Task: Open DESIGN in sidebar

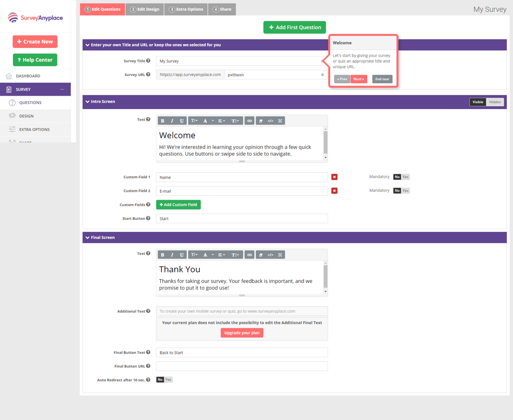Action: pyautogui.click(x=36, y=116)
